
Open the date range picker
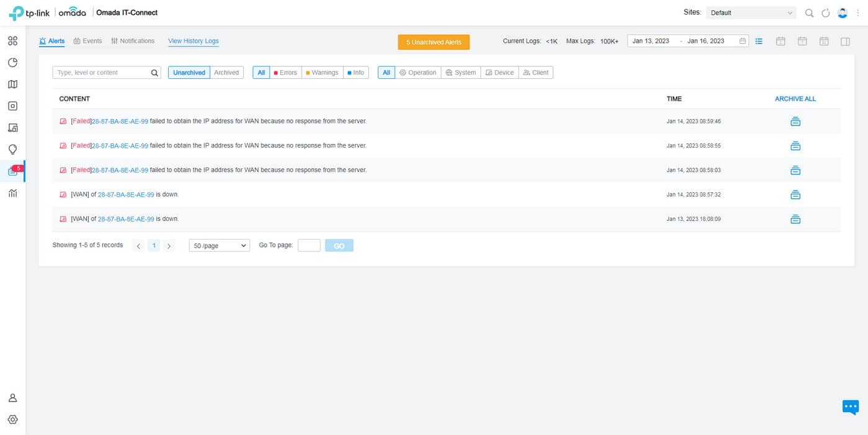coord(688,41)
